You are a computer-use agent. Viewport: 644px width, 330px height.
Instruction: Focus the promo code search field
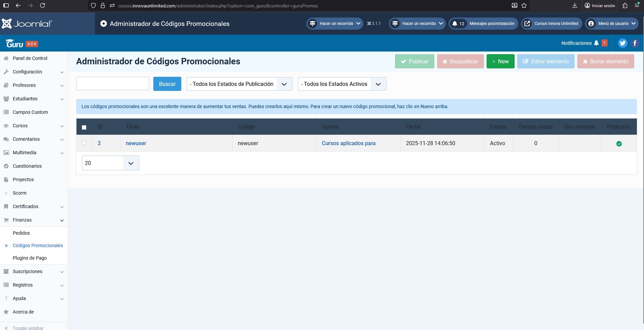[x=113, y=84]
